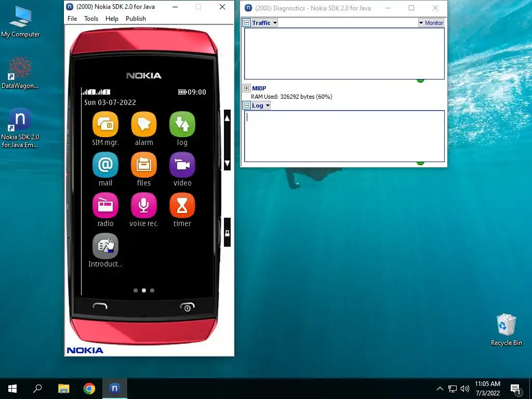Open My Computer desktop icon

[20, 22]
